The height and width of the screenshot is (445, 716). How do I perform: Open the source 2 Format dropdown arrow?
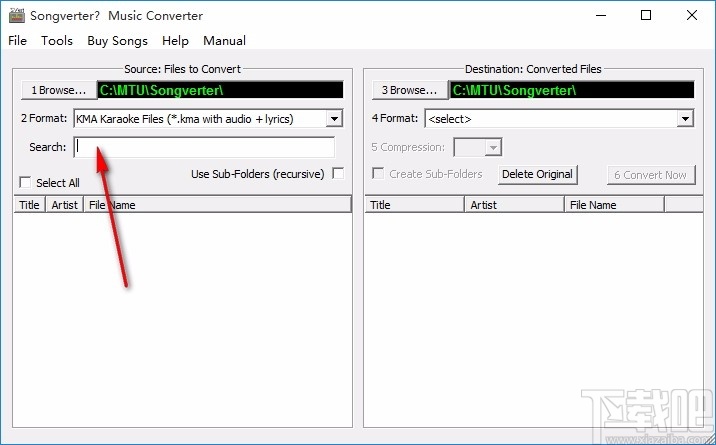[335, 119]
